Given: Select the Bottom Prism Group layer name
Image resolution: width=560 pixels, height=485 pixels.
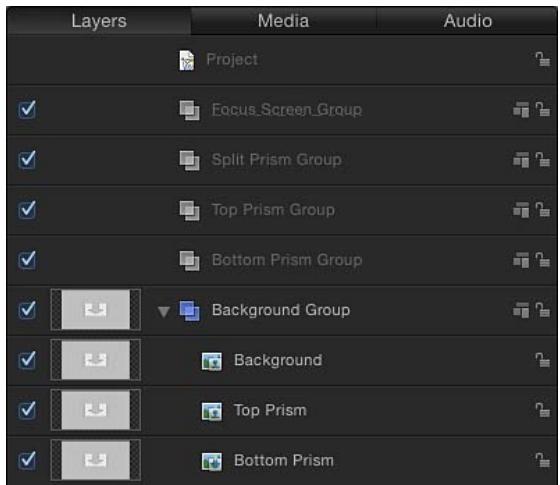Looking at the screenshot, I should (x=287, y=260).
